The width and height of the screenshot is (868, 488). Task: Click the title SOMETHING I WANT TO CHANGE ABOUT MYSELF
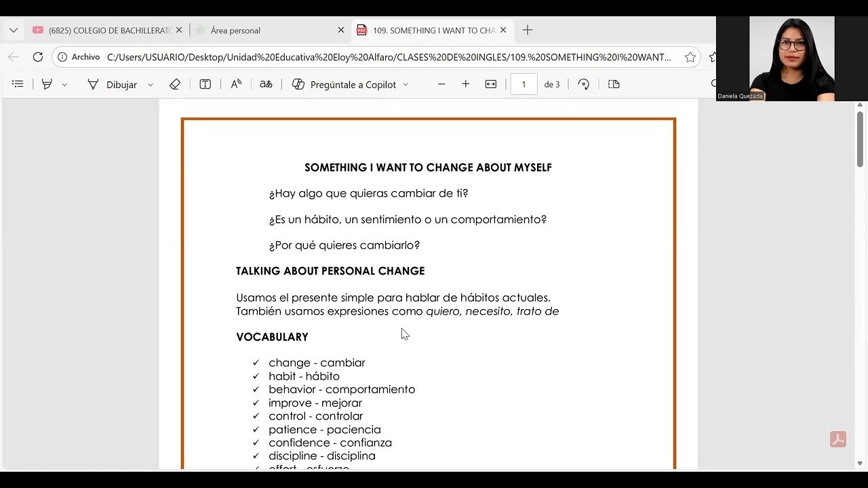click(x=428, y=167)
